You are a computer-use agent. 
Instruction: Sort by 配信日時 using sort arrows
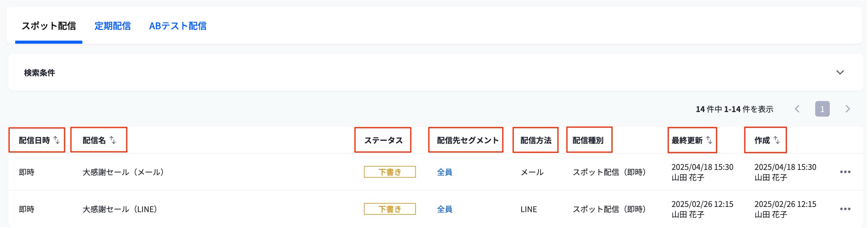coord(57,140)
